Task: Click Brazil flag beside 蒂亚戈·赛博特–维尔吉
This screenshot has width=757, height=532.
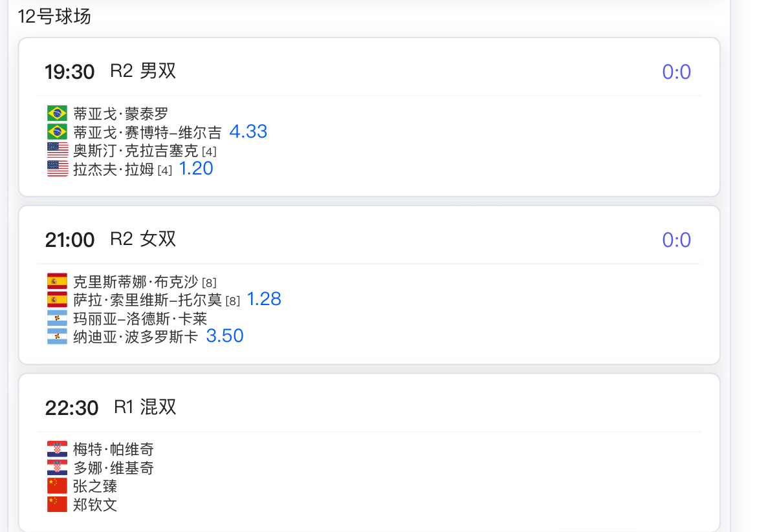Action: [57, 132]
